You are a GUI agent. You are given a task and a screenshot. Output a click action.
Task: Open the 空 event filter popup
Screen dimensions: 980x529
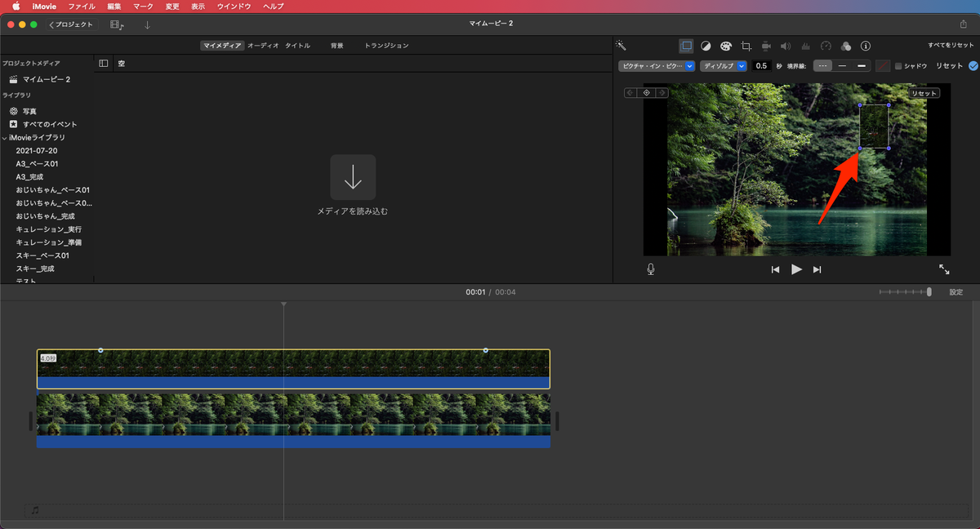click(121, 63)
